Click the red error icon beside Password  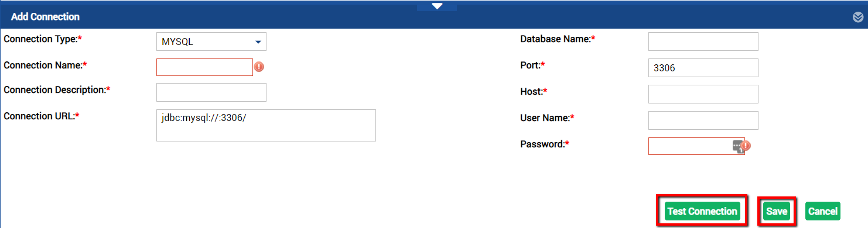[x=746, y=146]
